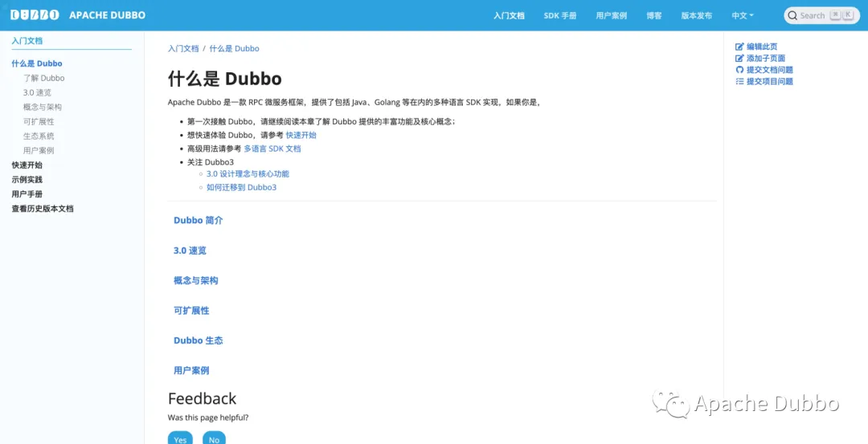Click 添加子页面 link
Screen dimensions: 868x444
(766, 59)
